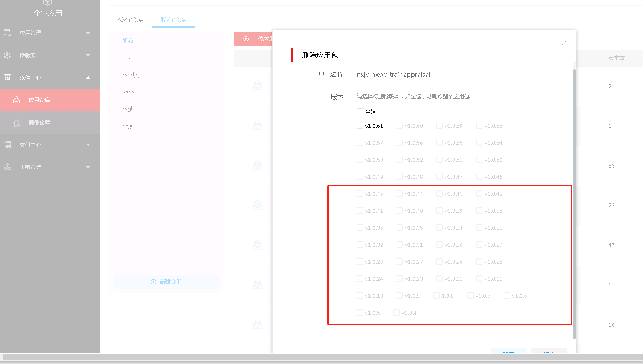Tick the v1.0.33 checkbox

pos(479,228)
